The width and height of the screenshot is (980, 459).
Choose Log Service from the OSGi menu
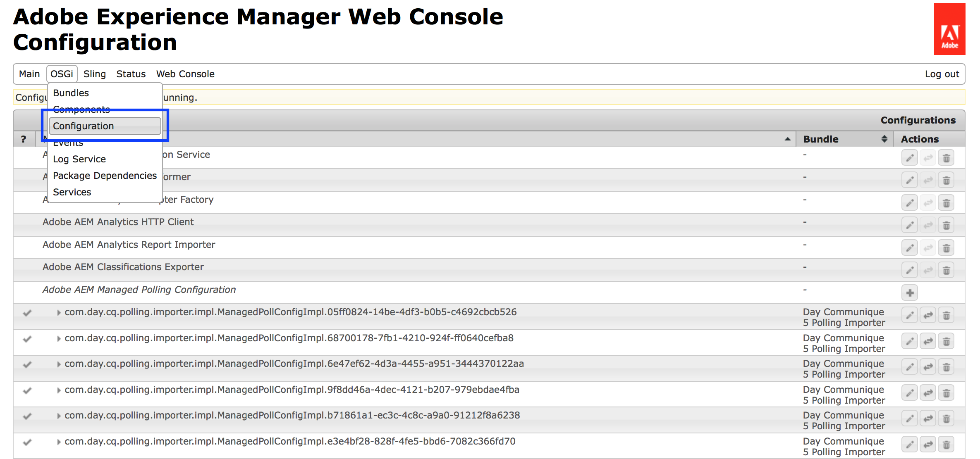coord(79,159)
